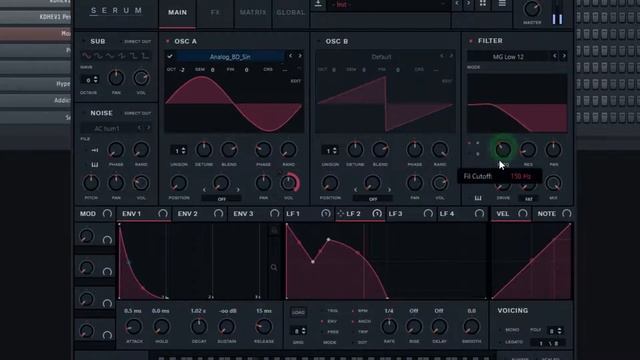The height and width of the screenshot is (360, 640).
Task: Click the ENV 1 modulation source circle
Action: 163,213
